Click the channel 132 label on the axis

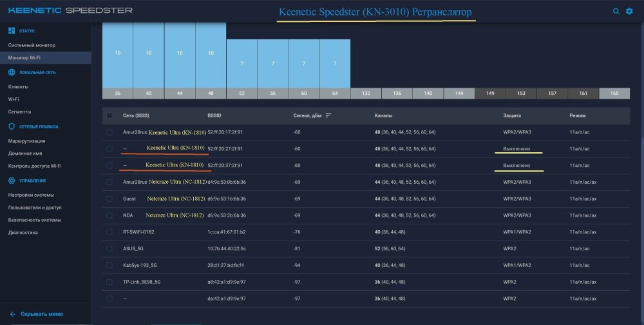366,94
